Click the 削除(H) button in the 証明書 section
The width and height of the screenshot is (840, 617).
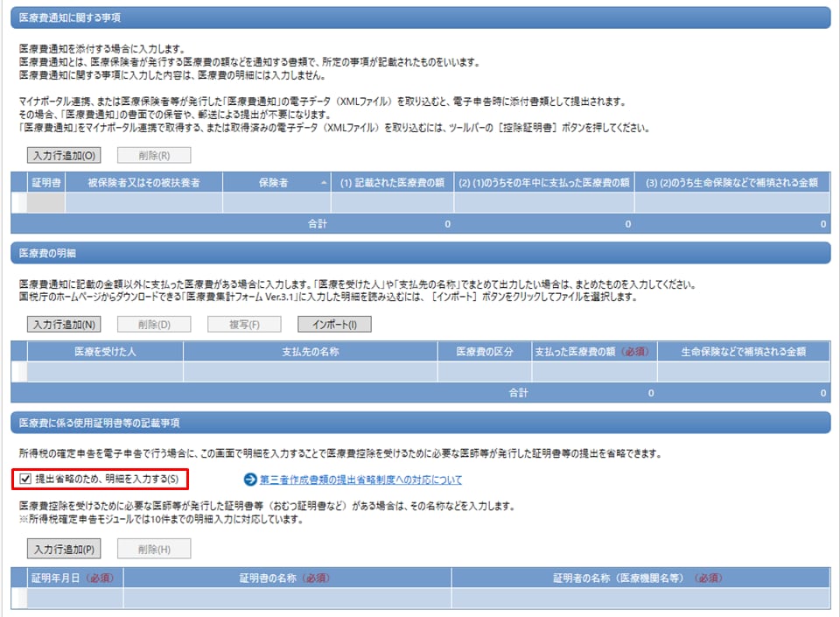point(154,549)
